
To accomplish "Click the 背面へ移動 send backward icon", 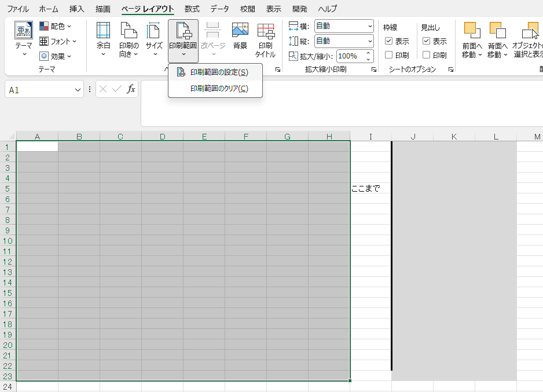I will click(x=498, y=31).
